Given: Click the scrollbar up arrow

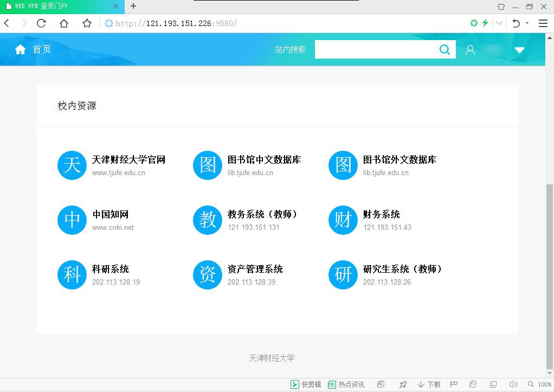Looking at the screenshot, I should point(550,37).
